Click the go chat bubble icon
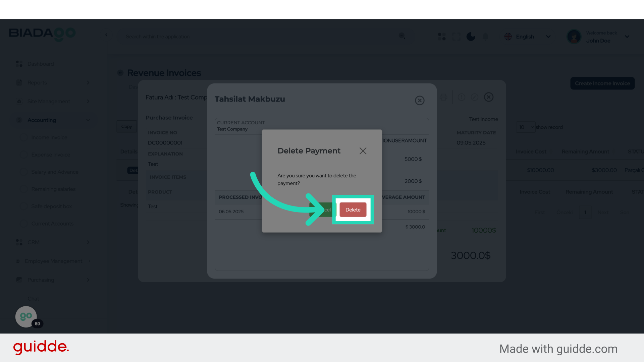Screen dimensions: 644x362 [26, 316]
